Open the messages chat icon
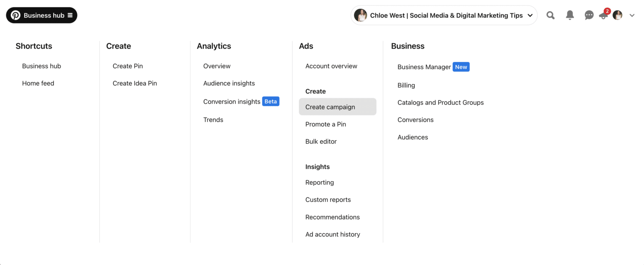Screen dimensions: 644x265 [x=589, y=15]
